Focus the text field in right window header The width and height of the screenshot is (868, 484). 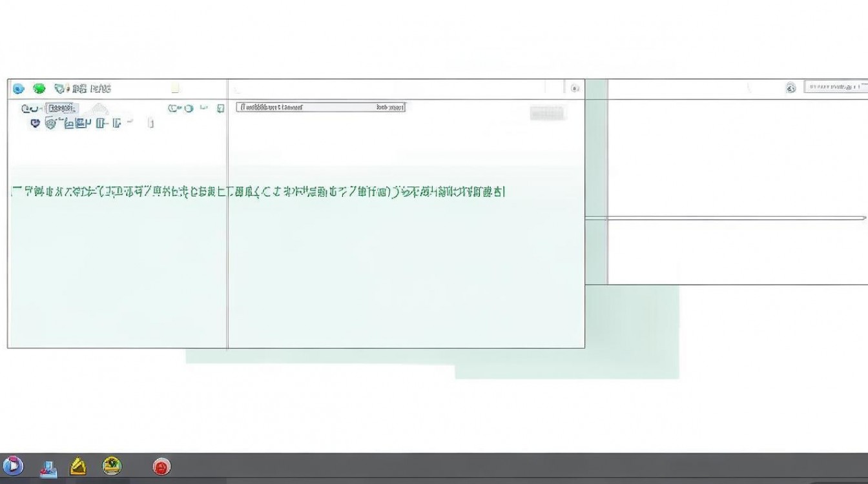tap(835, 86)
